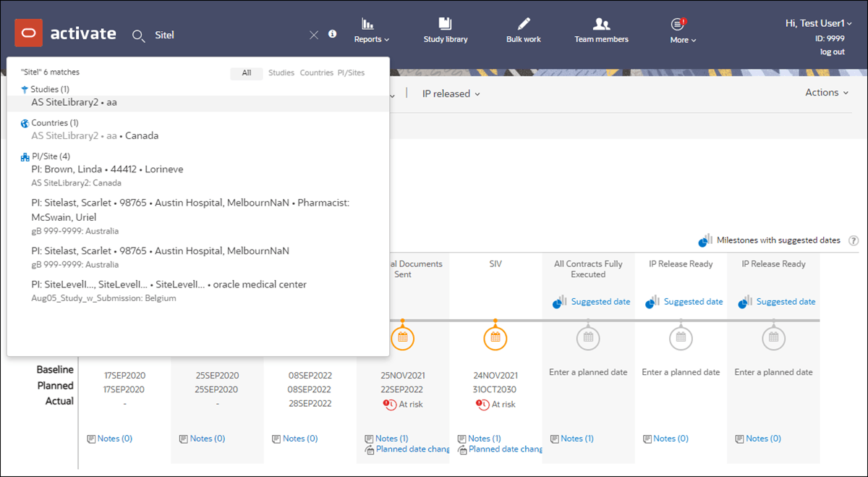The width and height of the screenshot is (868, 477).
Task: Click the Milestones with suggested dates help icon
Action: tap(854, 240)
